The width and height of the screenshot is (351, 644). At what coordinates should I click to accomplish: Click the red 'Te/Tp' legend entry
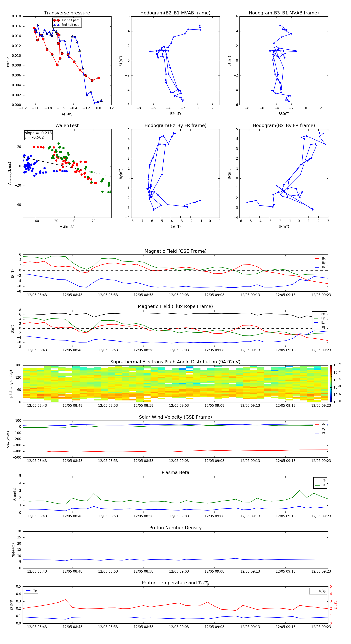[318, 591]
